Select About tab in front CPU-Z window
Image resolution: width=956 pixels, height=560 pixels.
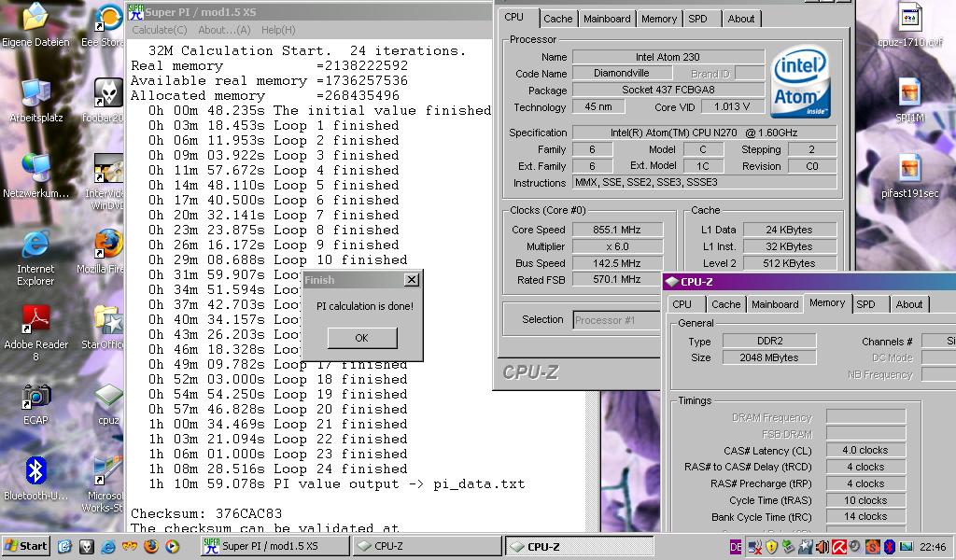tap(909, 304)
